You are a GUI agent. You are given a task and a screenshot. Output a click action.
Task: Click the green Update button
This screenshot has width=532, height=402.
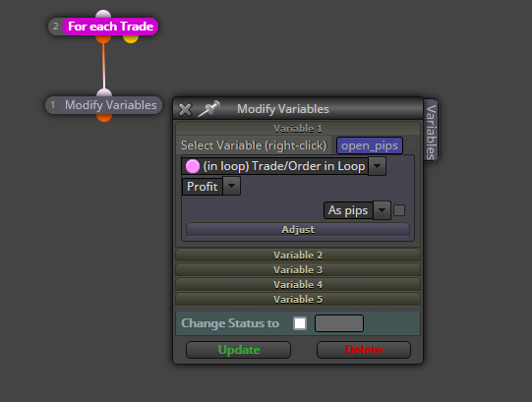(x=239, y=350)
